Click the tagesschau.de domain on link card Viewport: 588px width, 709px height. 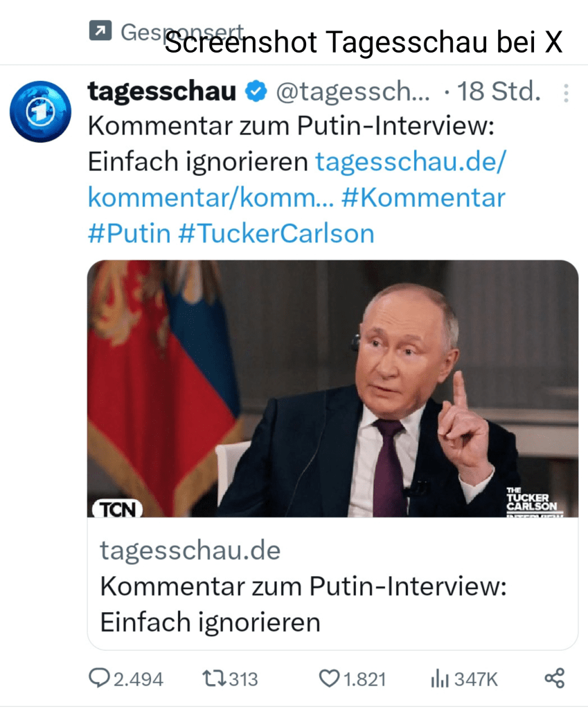(190, 550)
